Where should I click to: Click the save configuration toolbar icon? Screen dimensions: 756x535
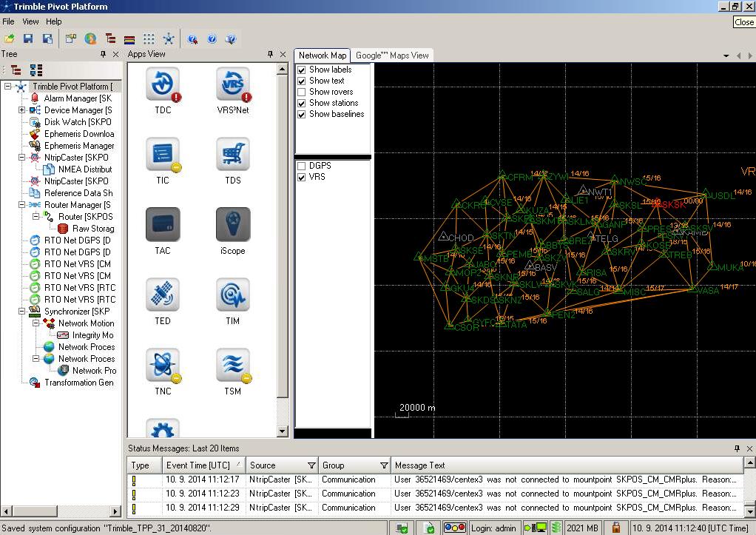pos(28,39)
